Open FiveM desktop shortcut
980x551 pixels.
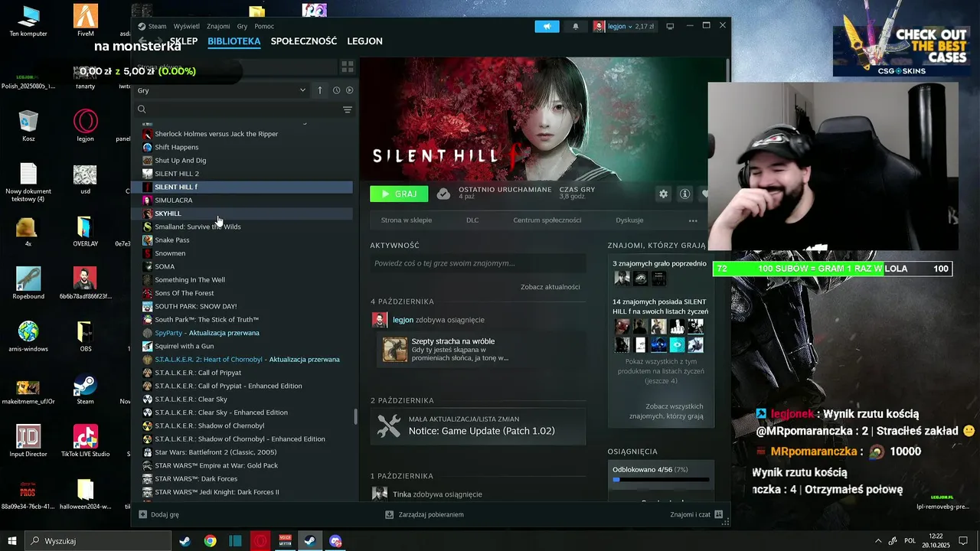pos(85,21)
